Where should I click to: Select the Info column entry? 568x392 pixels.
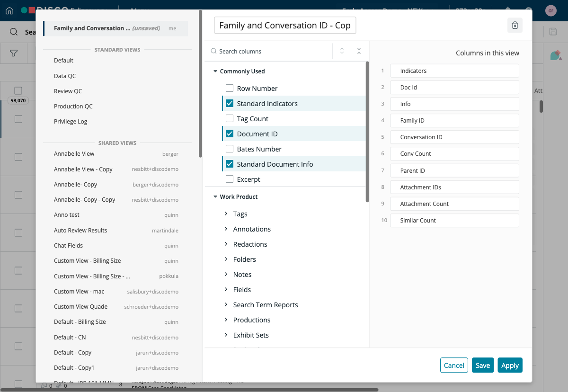pyautogui.click(x=454, y=104)
